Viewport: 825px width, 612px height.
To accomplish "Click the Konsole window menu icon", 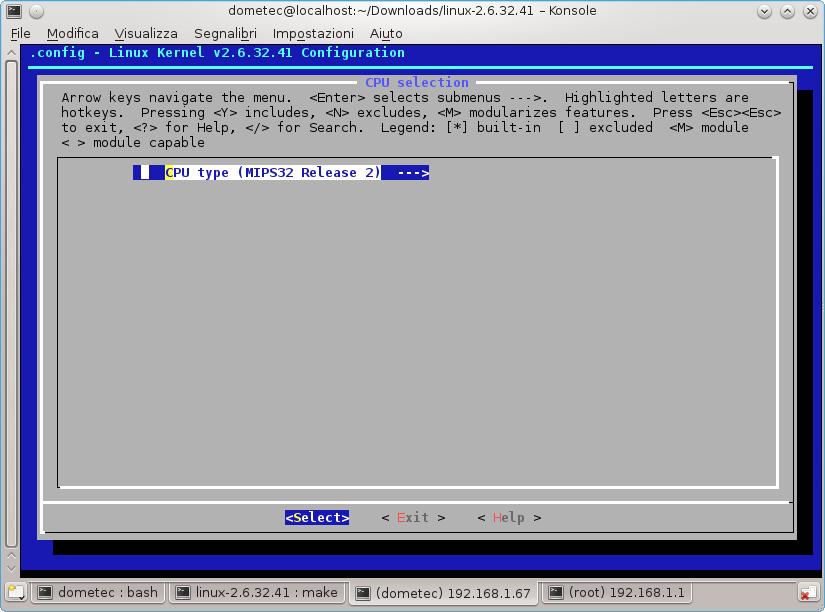I will [x=14, y=11].
